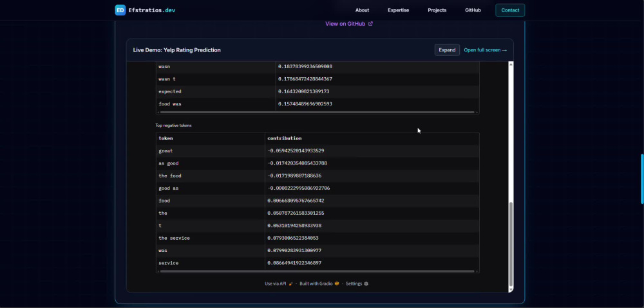This screenshot has height=308, width=644.
Task: Click the contribution value in the expected row
Action: [303, 91]
